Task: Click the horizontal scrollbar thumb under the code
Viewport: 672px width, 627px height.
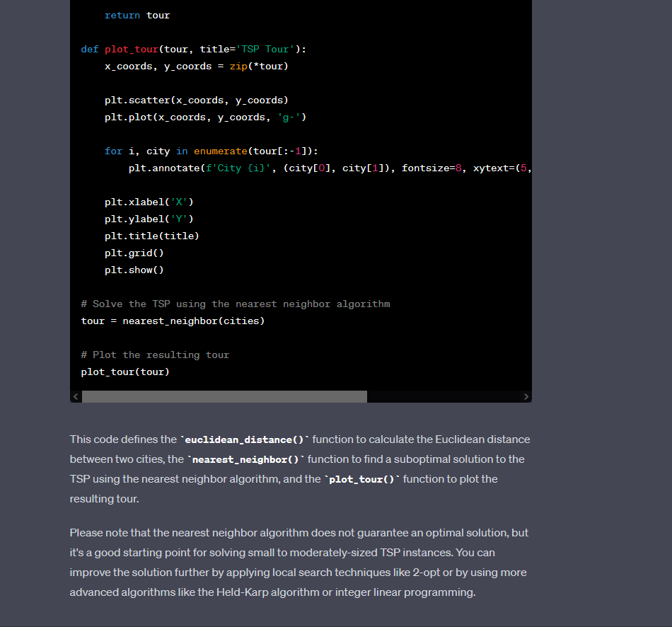Action: (x=224, y=397)
